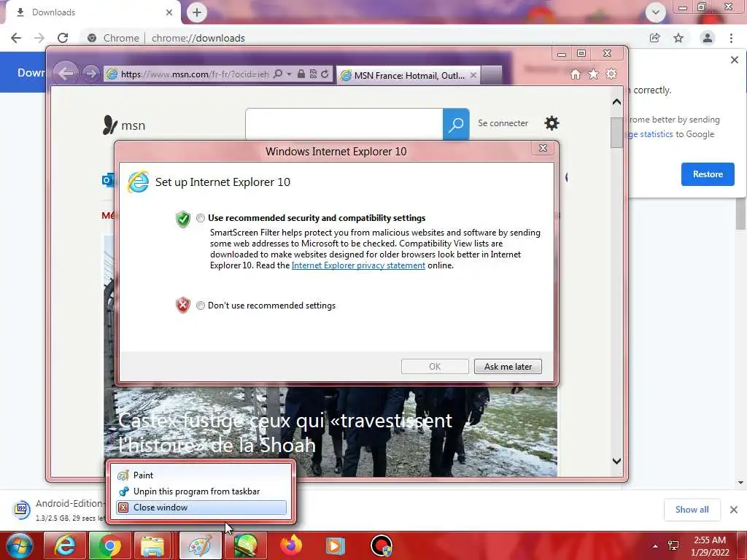Go to the IE home page icon
Screen dimensions: 747x560
[576, 74]
